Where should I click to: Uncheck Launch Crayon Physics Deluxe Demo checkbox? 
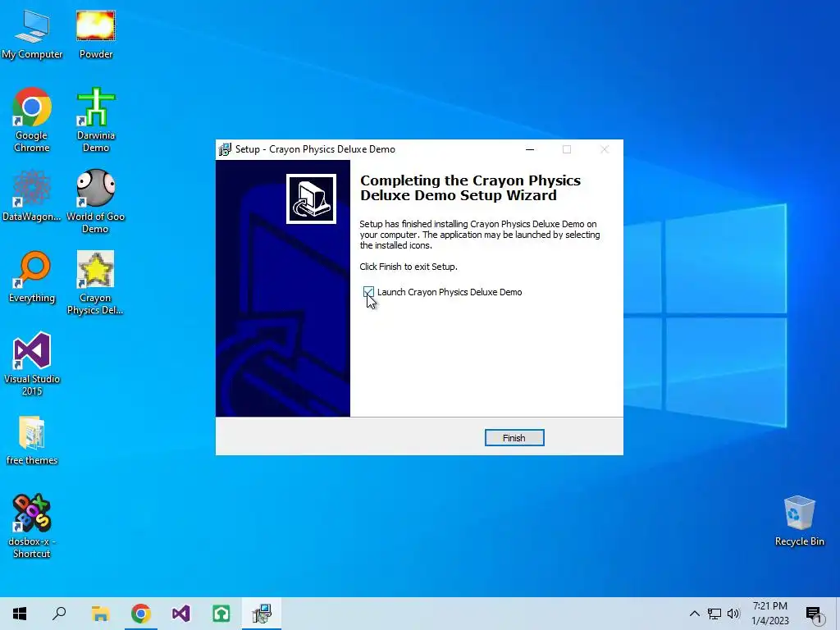tap(368, 292)
